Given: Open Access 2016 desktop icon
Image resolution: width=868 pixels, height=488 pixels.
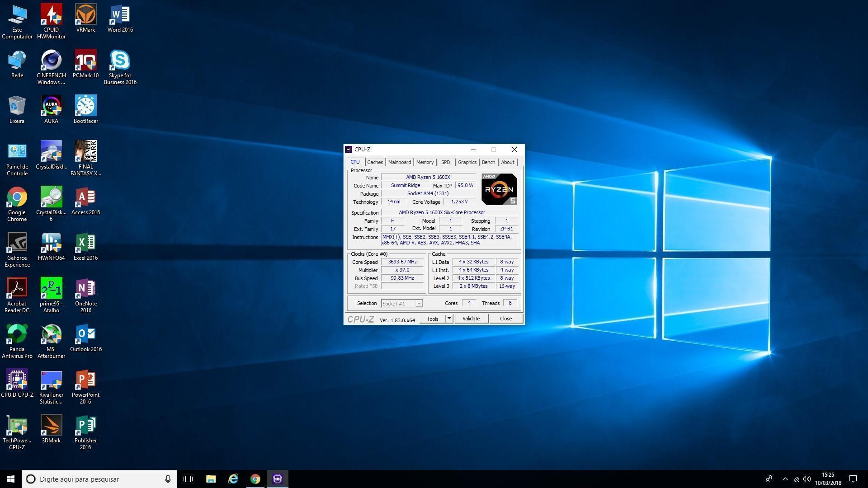Looking at the screenshot, I should (x=85, y=201).
